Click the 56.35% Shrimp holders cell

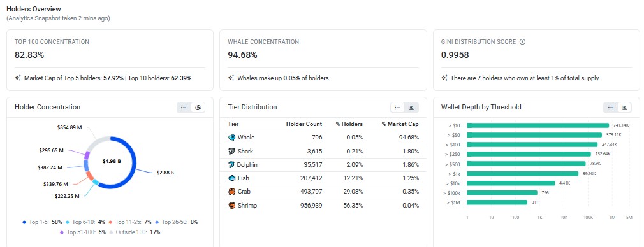tap(353, 205)
